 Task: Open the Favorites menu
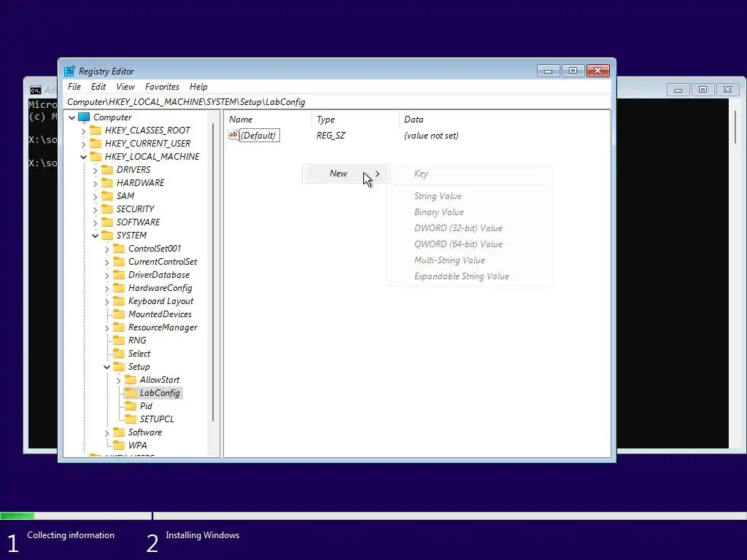pos(162,87)
